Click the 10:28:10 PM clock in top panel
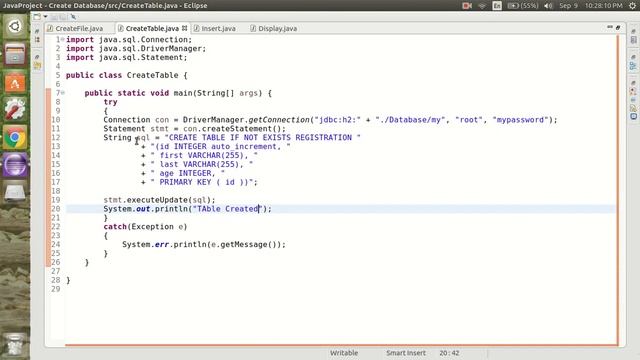This screenshot has height=360, width=640. [604, 5]
